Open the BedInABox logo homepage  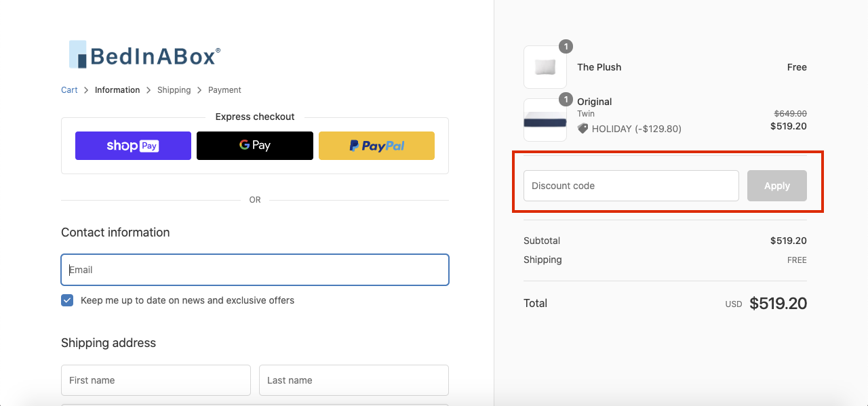click(144, 55)
